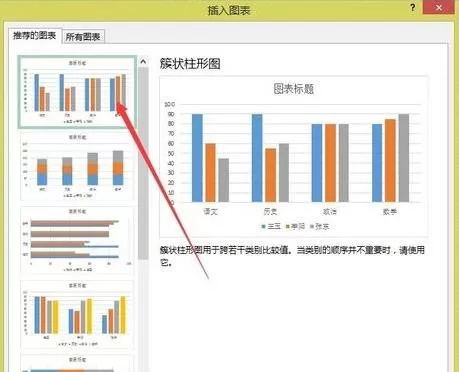Click the chart description text paragraph
459x372 pixels.
[x=292, y=256]
